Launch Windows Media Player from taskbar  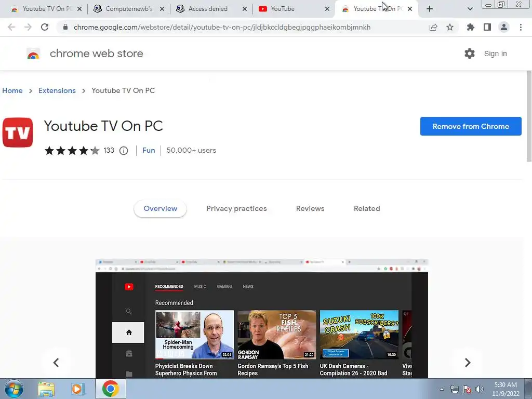coord(77,389)
